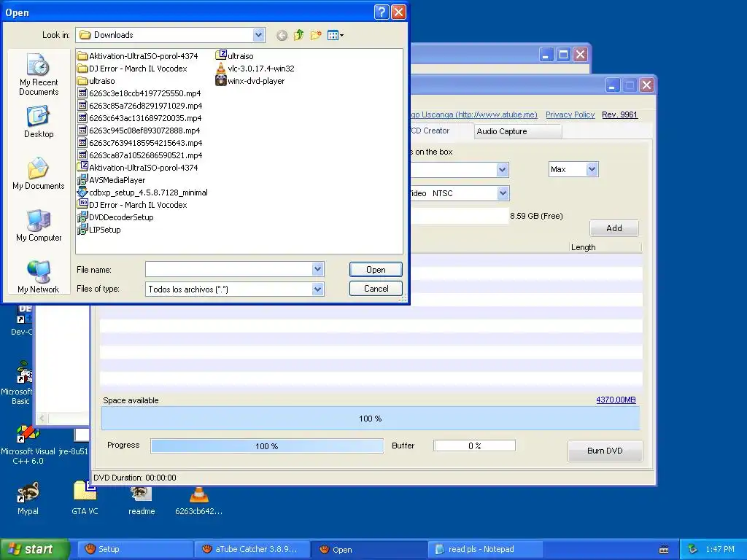Select video 6263c945c08ef893072888.mp4
The image size is (747, 560).
tap(139, 131)
